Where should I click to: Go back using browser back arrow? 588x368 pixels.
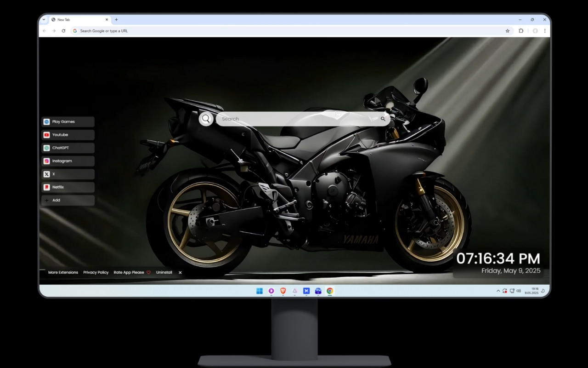[x=44, y=31]
